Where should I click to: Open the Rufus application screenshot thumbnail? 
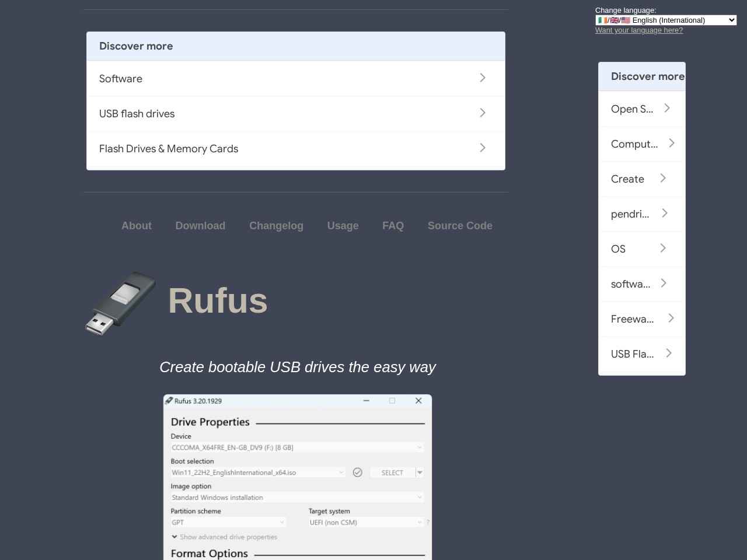click(x=298, y=477)
